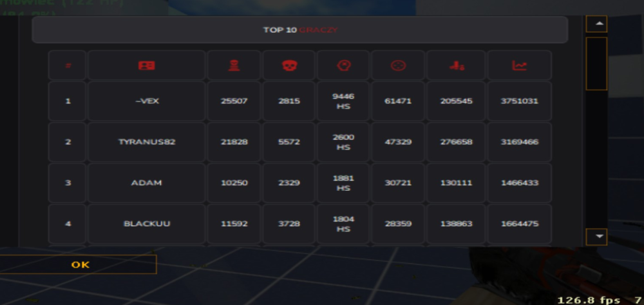Click the value 25507 in VEX row

coord(234,101)
